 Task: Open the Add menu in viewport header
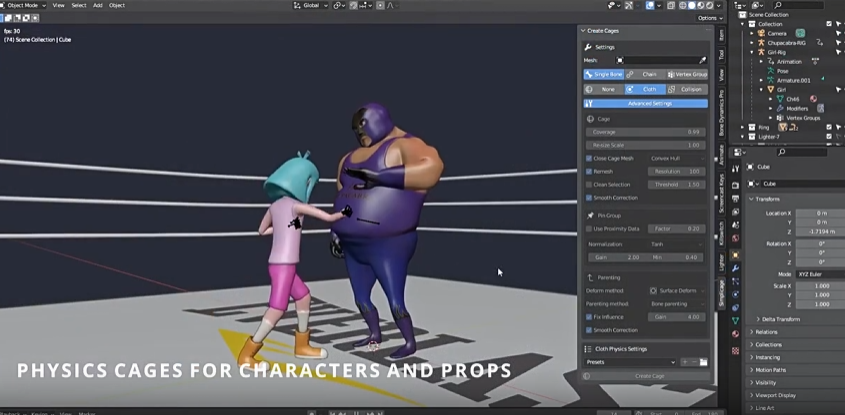(97, 5)
